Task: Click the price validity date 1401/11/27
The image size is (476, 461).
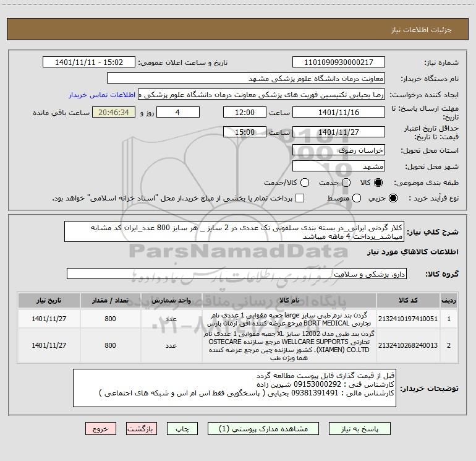Action: click(339, 132)
